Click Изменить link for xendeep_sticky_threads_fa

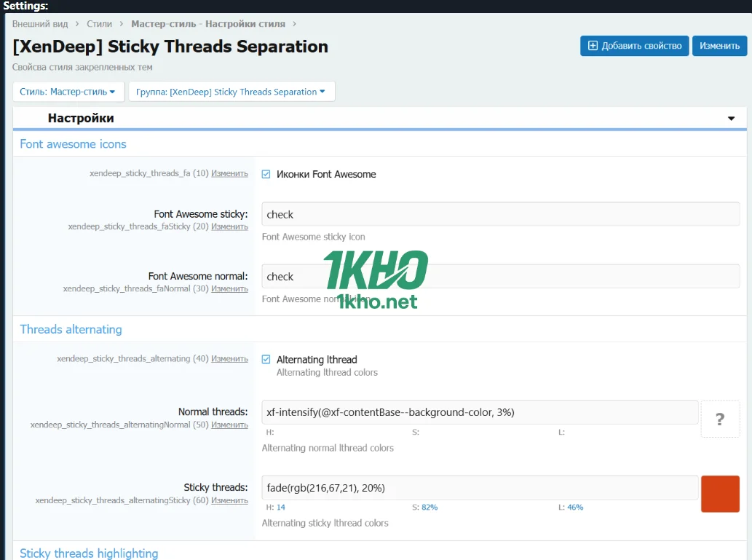229,174
